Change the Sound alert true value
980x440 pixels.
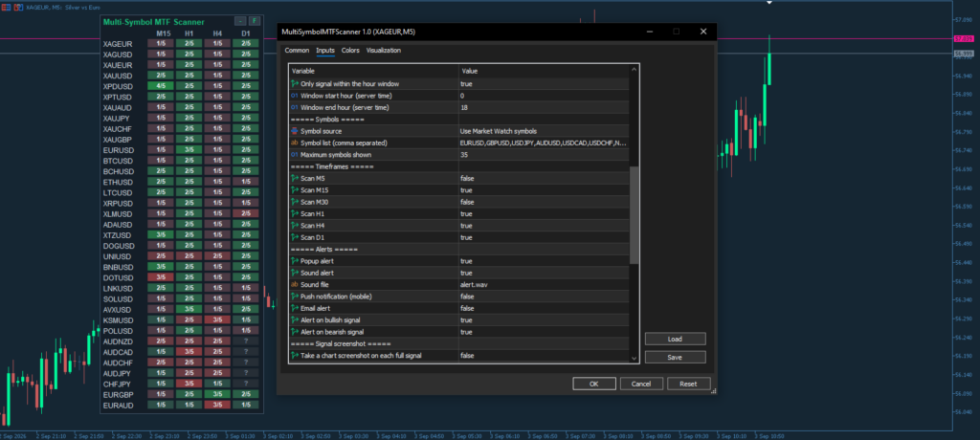point(544,273)
